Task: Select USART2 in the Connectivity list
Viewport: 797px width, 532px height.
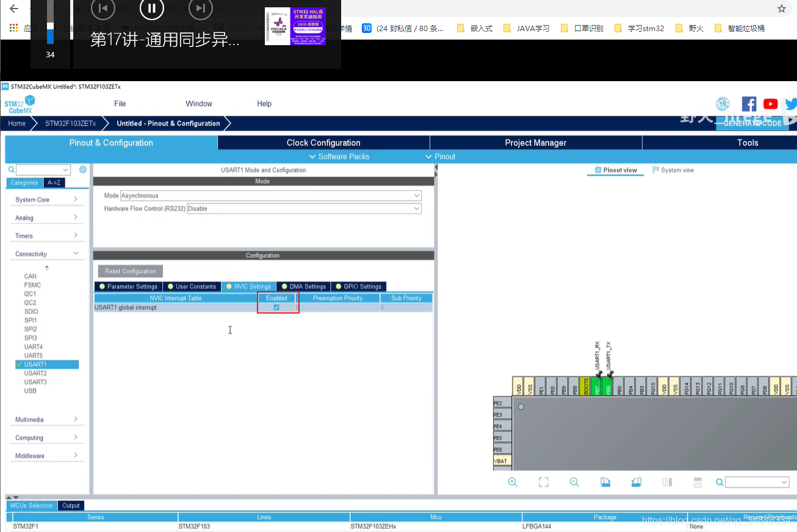Action: pos(35,373)
